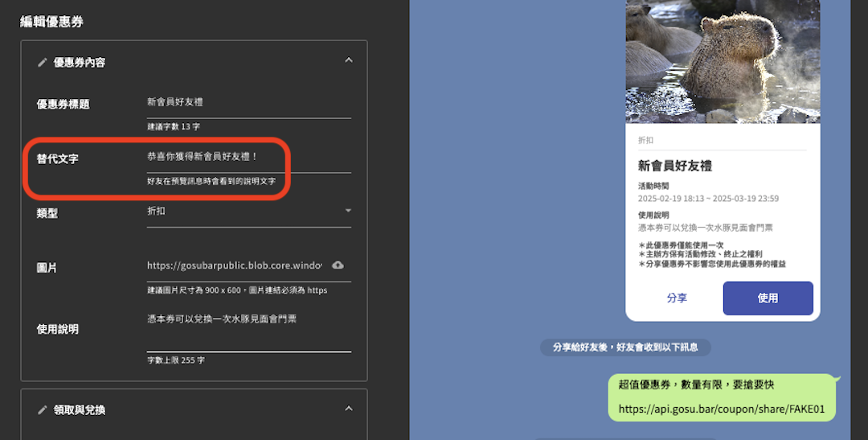Click notice ＊此優惠券僅能使用一次
Viewport: 868px width, 440px height.
(x=681, y=245)
